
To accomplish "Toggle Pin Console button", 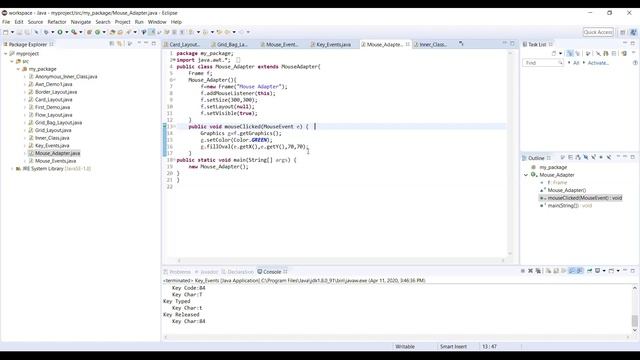I will pyautogui.click(x=590, y=271).
